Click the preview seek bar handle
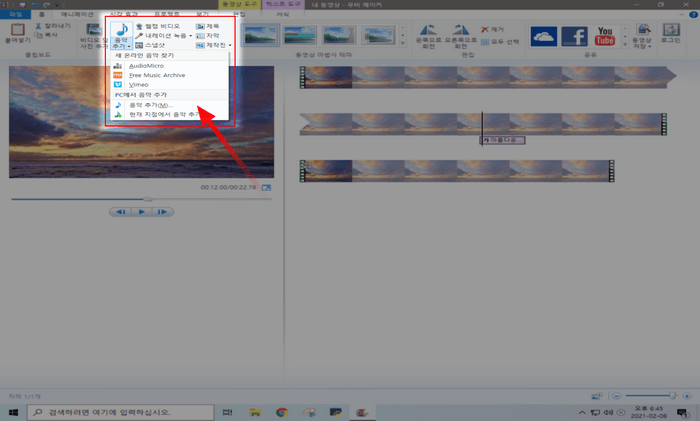700x421 pixels. click(x=147, y=199)
